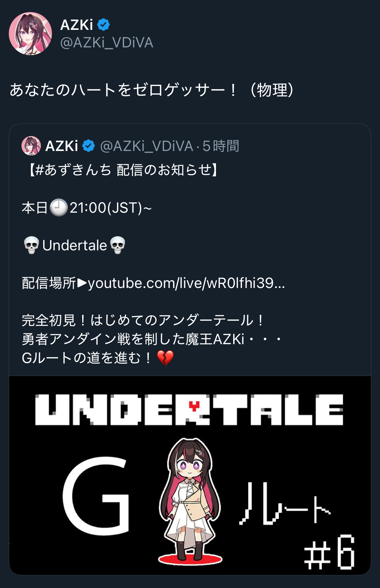Open the Undertale Gルート #6 thumbnail image
The width and height of the screenshot is (380, 588).
pos(190,475)
